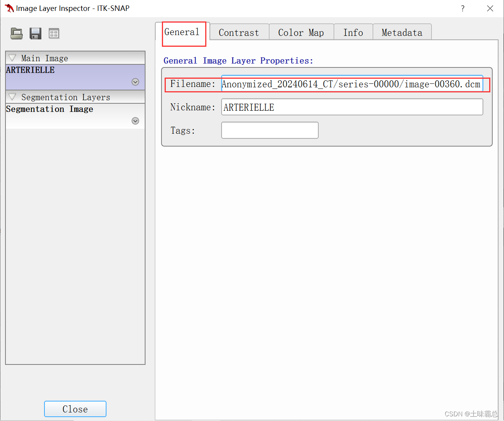Select the Segmentation Image layer row
Image resolution: width=504 pixels, height=421 pixels.
[x=75, y=116]
